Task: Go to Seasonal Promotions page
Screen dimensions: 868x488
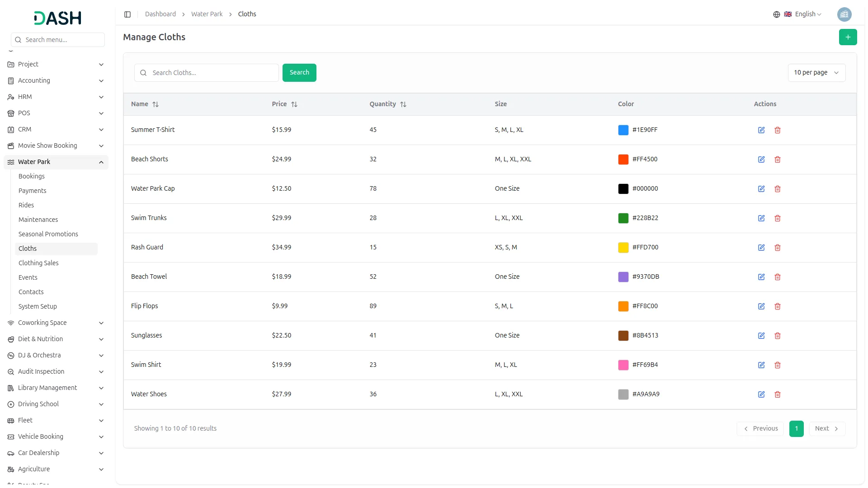Action: click(x=48, y=234)
